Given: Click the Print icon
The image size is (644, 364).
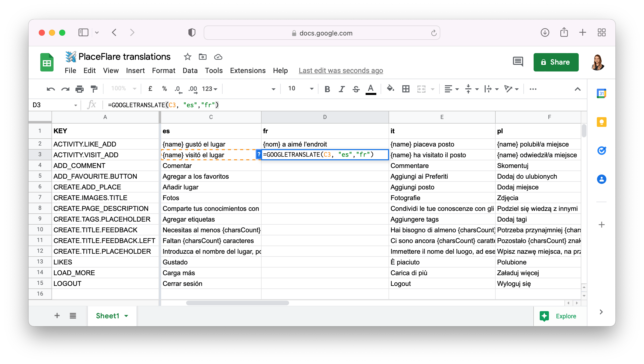Looking at the screenshot, I should click(80, 89).
